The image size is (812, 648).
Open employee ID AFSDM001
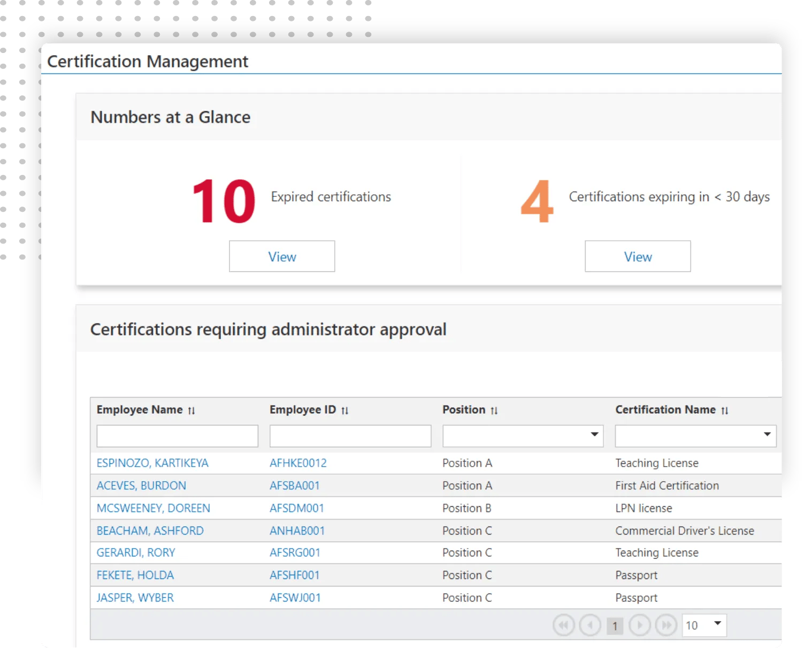[296, 508]
